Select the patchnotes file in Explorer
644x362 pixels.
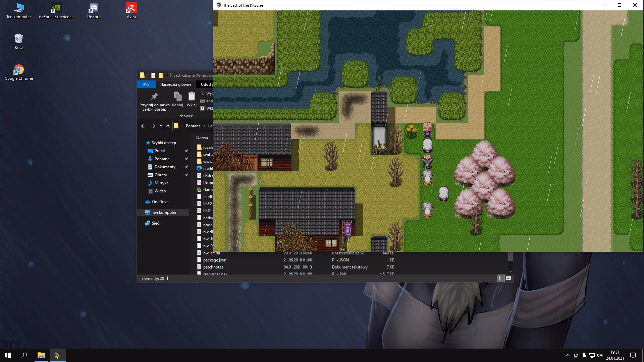pyautogui.click(x=213, y=267)
